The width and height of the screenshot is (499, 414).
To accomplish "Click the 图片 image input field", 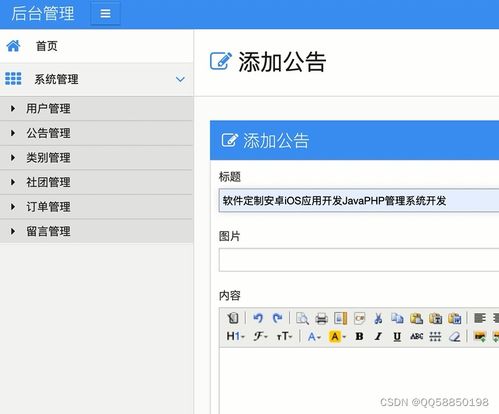I will pyautogui.click(x=359, y=260).
